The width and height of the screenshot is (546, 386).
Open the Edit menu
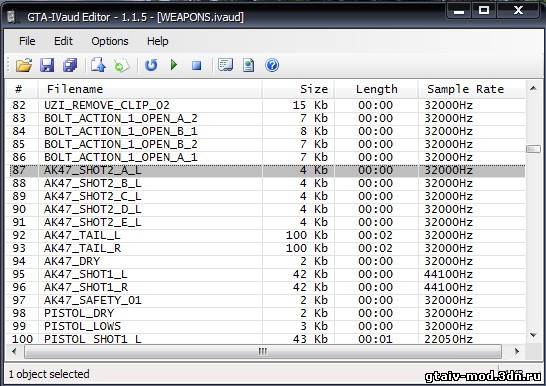tap(63, 41)
